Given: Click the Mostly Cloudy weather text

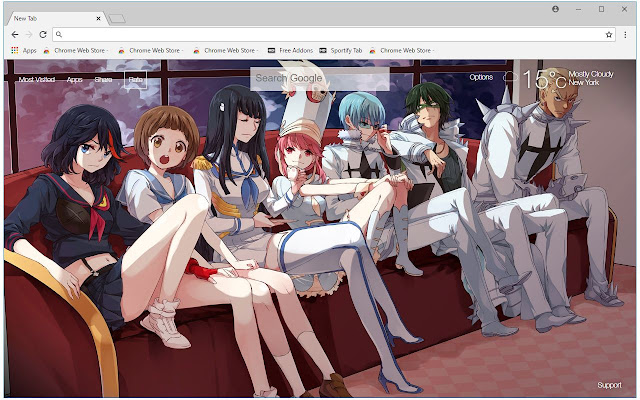Looking at the screenshot, I should coord(591,74).
